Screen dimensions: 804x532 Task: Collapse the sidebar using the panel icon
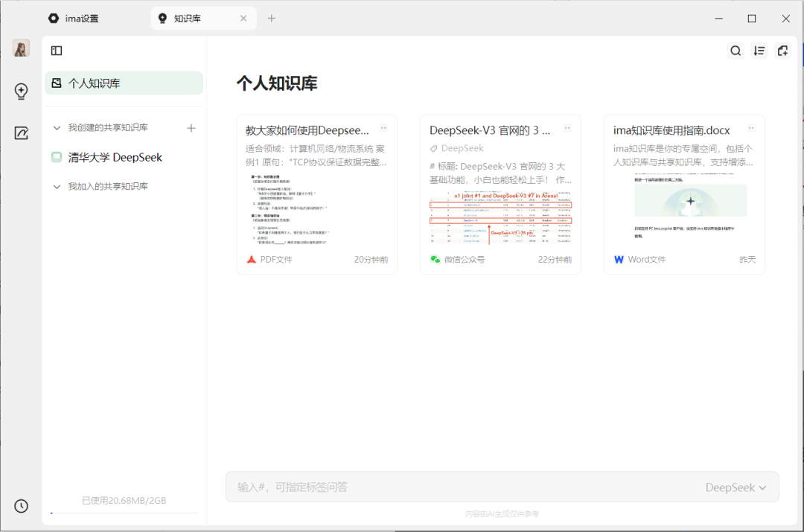pos(56,50)
